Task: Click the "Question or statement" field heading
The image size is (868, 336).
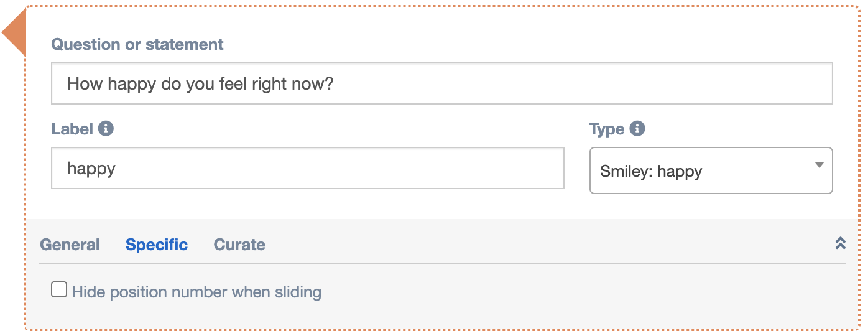Action: click(137, 44)
